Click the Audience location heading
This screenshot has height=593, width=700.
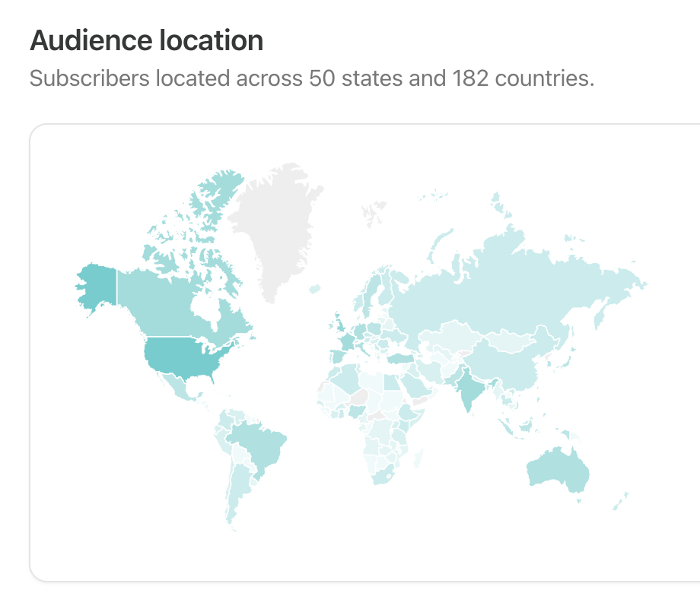(146, 40)
